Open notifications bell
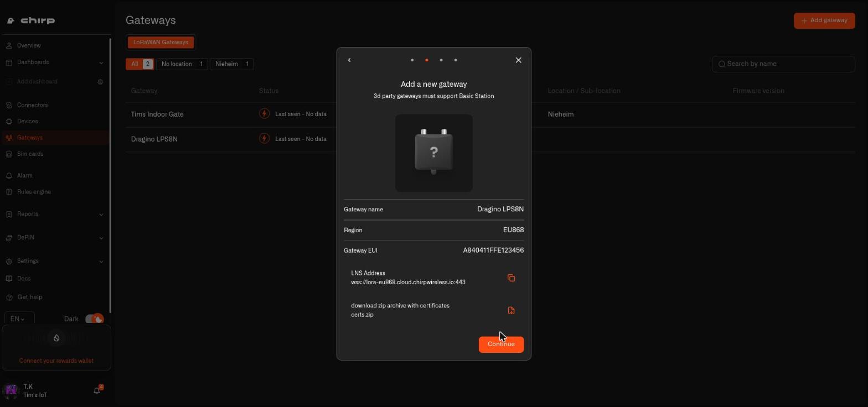The image size is (868, 407). [97, 390]
